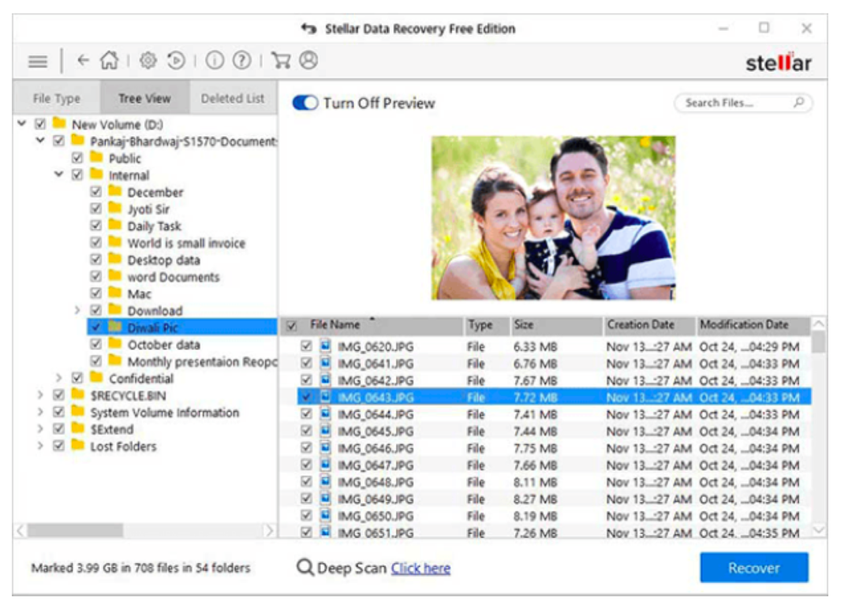Click the shopping cart buy icon
Screen dimensions: 852x616
coord(281,60)
